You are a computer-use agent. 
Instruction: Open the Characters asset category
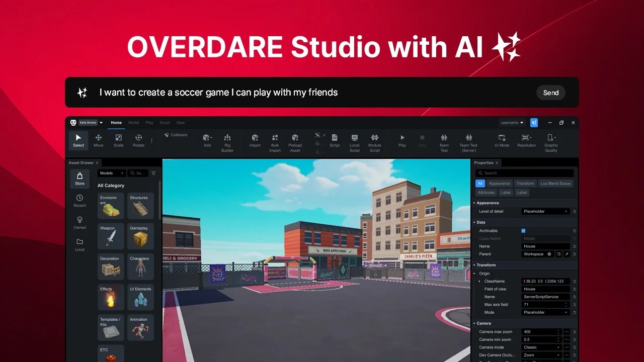140,267
